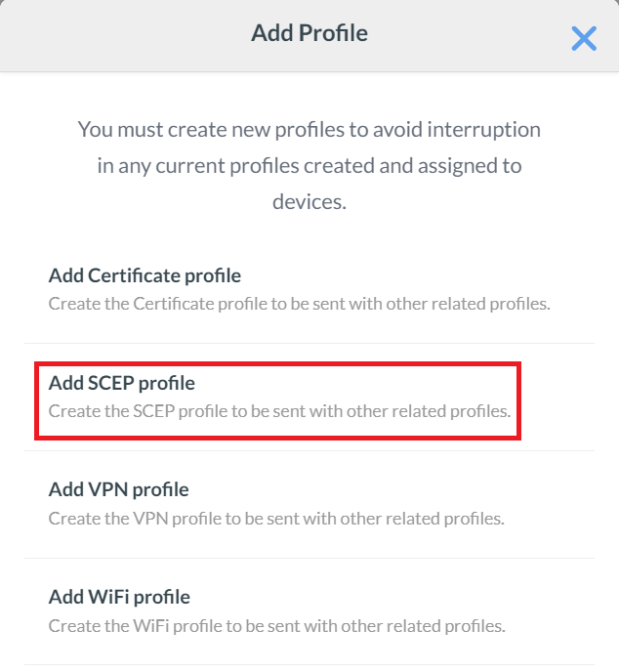The height and width of the screenshot is (672, 619).
Task: Click the divider below SCEP profile row
Action: (x=309, y=450)
